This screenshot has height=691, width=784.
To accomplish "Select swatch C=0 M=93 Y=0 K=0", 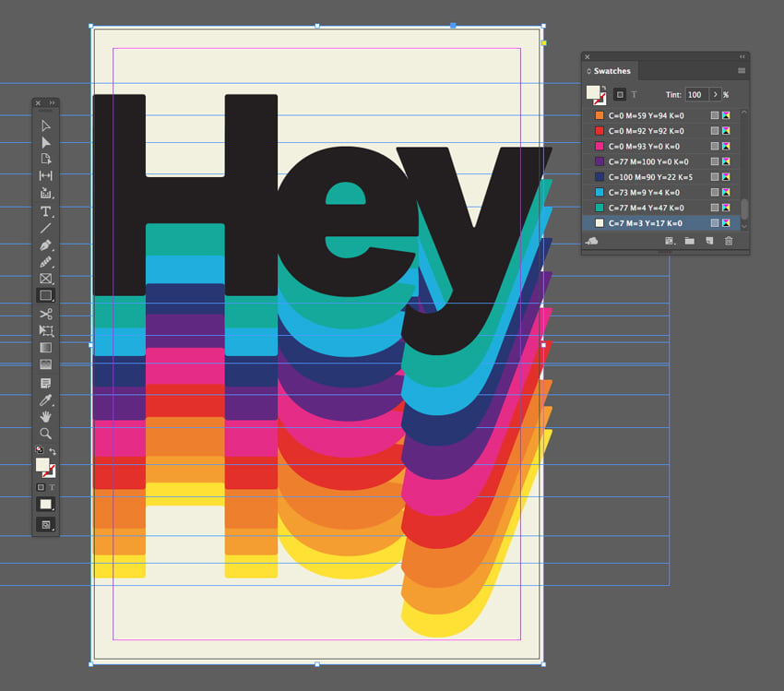I will [x=661, y=147].
